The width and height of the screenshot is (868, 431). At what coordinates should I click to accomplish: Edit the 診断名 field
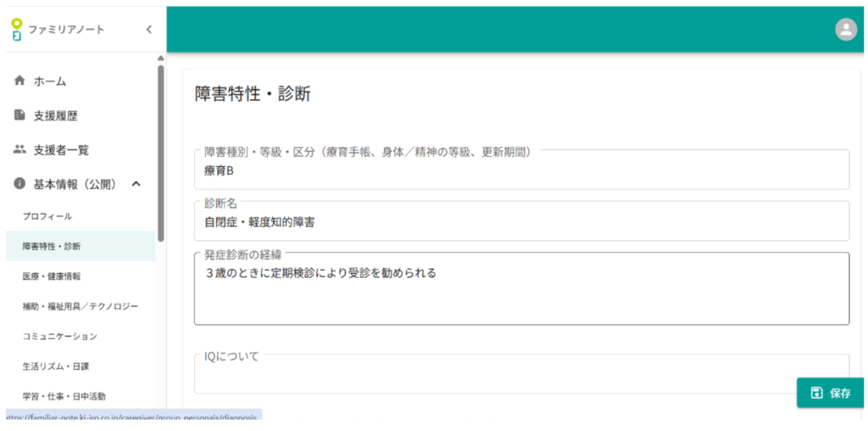[x=521, y=222]
